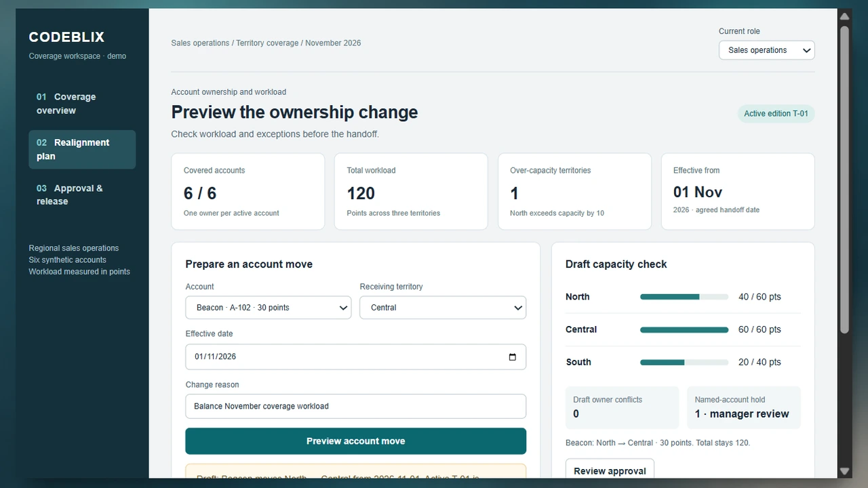Click the Total workload 120 card
This screenshot has height=488, width=868.
point(411,192)
